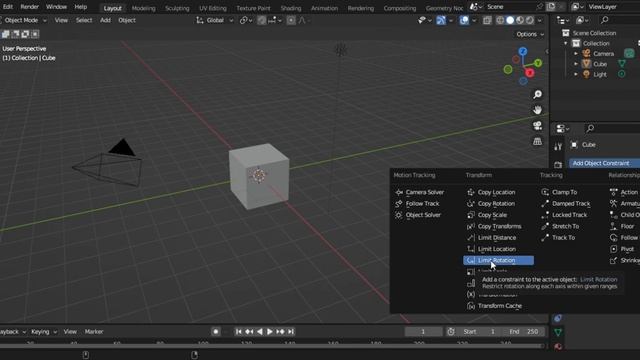
Task: Click the End frame field
Action: (525, 331)
